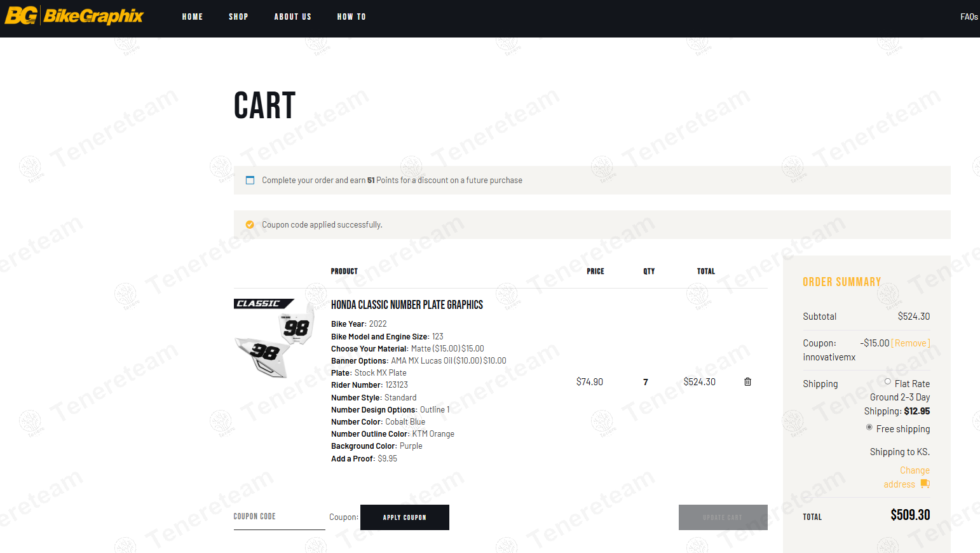Click the Banner Options AMA MX Lucas Oil line
This screenshot has width=980, height=553.
pos(419,361)
